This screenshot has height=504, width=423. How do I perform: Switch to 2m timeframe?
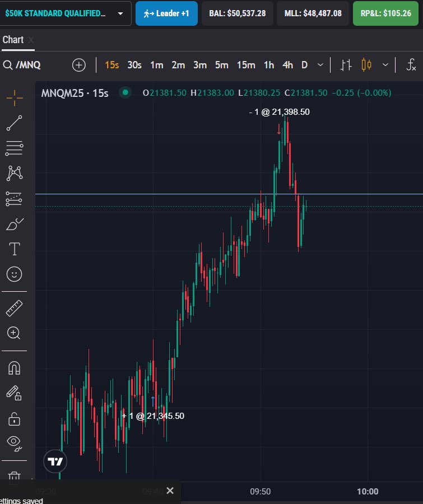[178, 65]
